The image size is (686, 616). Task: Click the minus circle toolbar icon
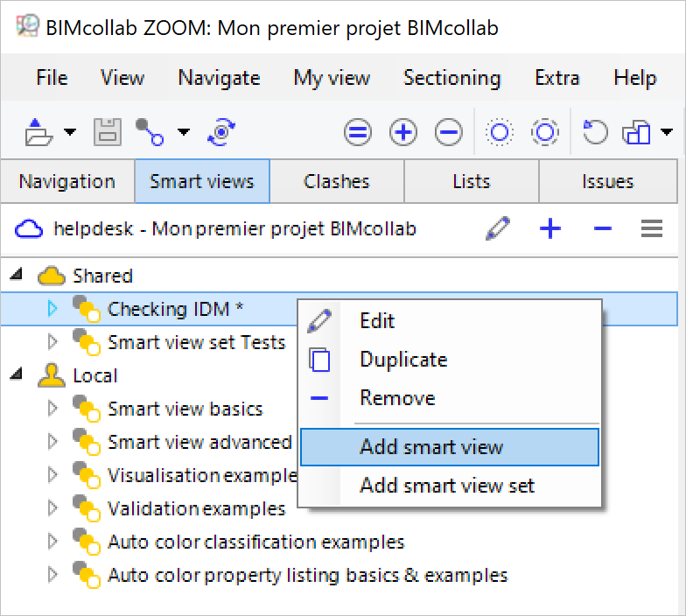tap(448, 132)
